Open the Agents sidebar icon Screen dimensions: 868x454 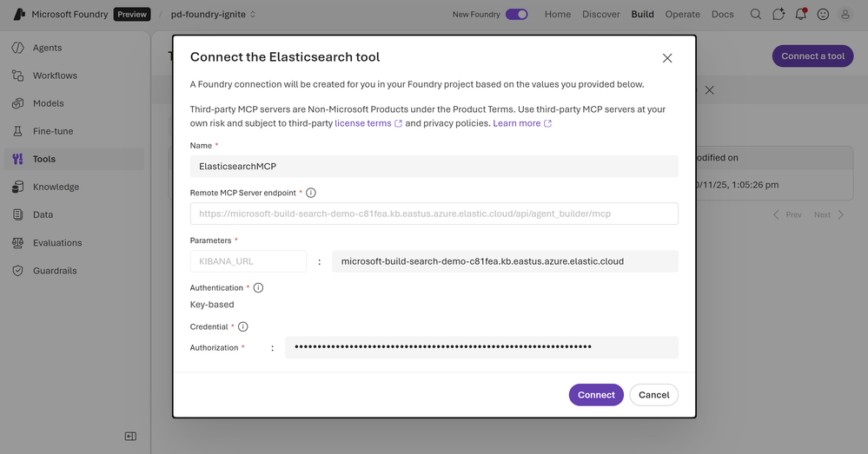pos(17,48)
